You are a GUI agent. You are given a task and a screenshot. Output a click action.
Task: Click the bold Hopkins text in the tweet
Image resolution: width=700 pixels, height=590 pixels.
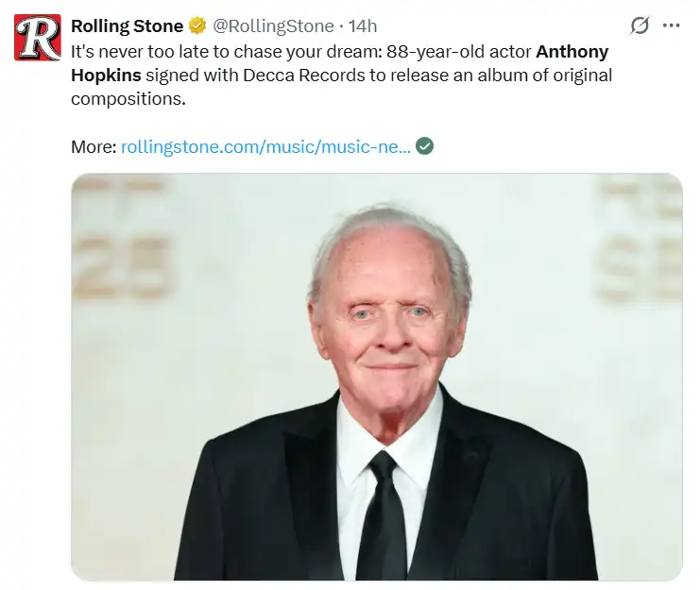[x=106, y=75]
